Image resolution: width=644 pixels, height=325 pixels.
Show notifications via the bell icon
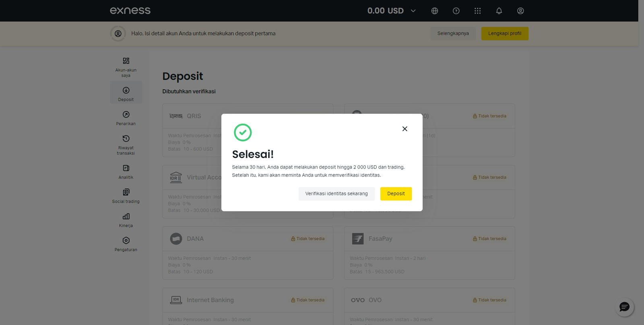tap(499, 11)
